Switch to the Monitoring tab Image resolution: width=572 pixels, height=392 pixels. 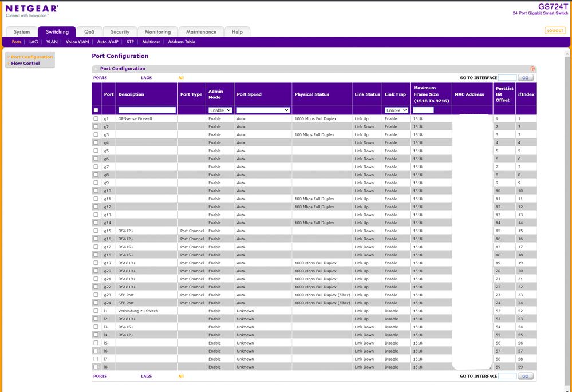157,31
